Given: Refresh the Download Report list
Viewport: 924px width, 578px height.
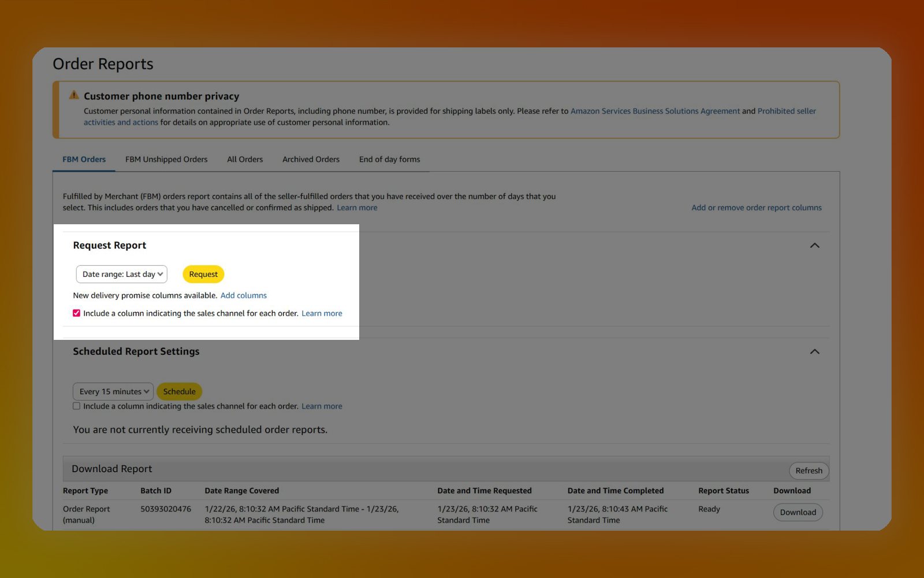Looking at the screenshot, I should click(x=808, y=470).
